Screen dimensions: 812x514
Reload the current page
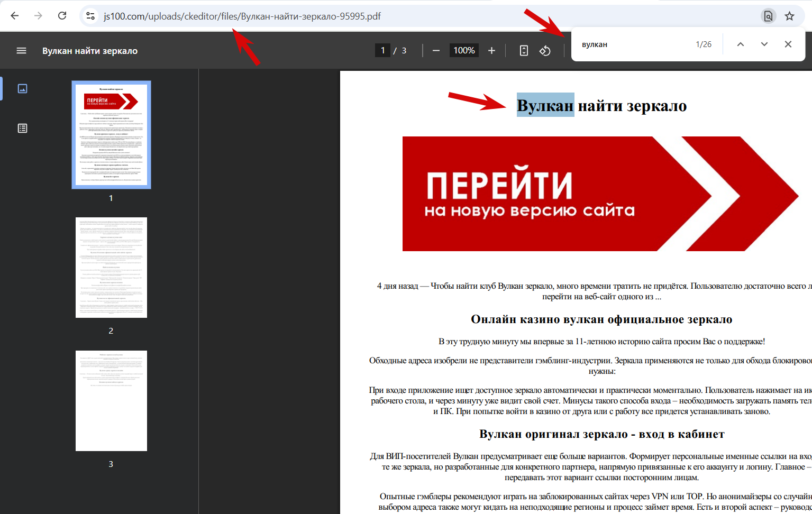coord(62,16)
